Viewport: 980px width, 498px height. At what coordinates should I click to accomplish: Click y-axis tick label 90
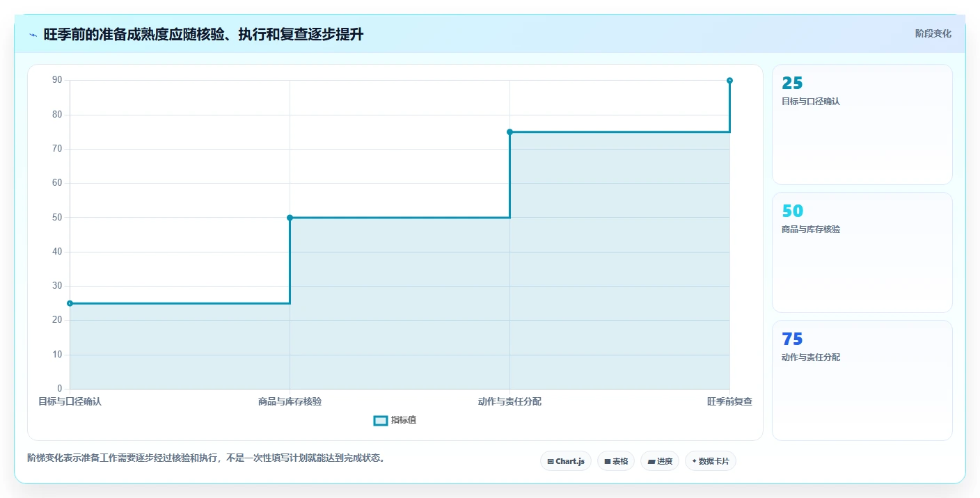click(x=57, y=81)
